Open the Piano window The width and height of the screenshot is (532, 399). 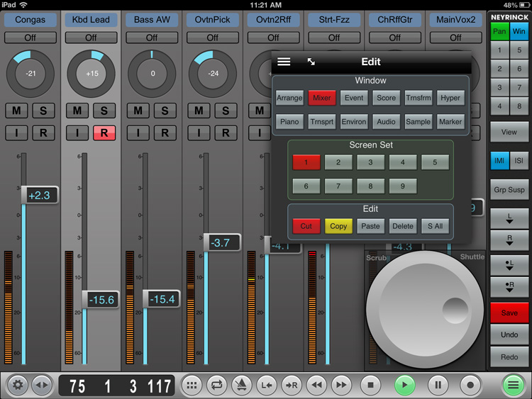(289, 122)
